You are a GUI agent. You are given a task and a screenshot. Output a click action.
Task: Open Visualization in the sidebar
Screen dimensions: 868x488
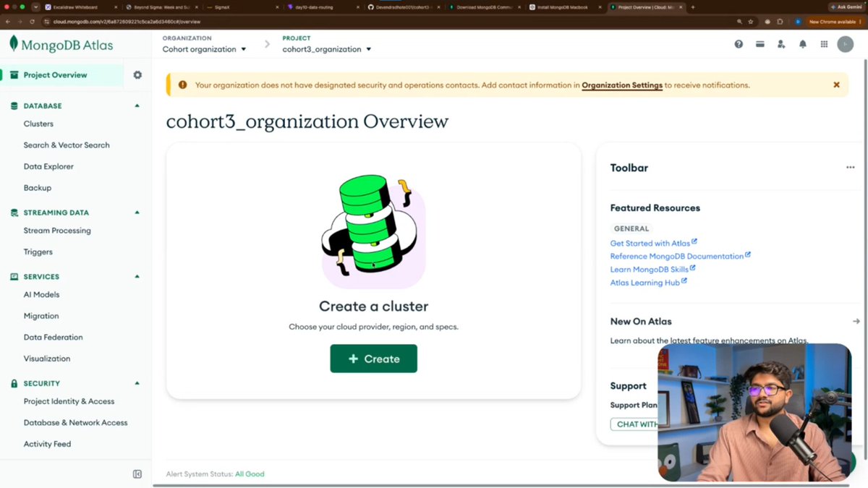(x=47, y=359)
